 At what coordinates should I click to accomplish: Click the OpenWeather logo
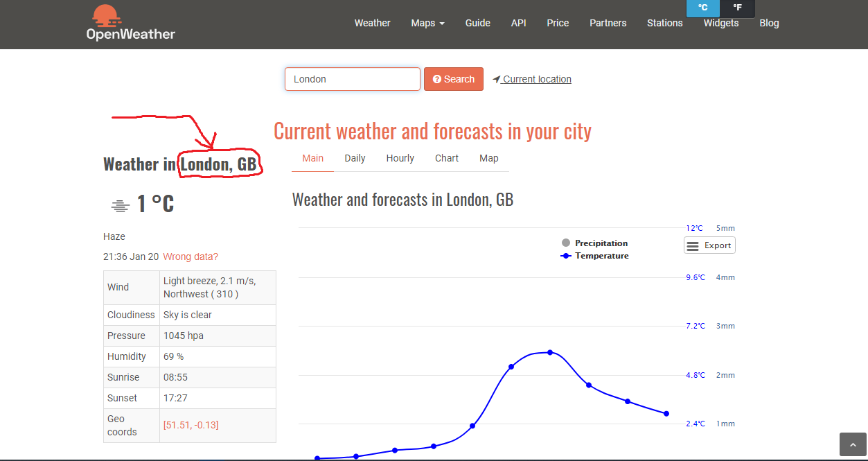pyautogui.click(x=130, y=23)
